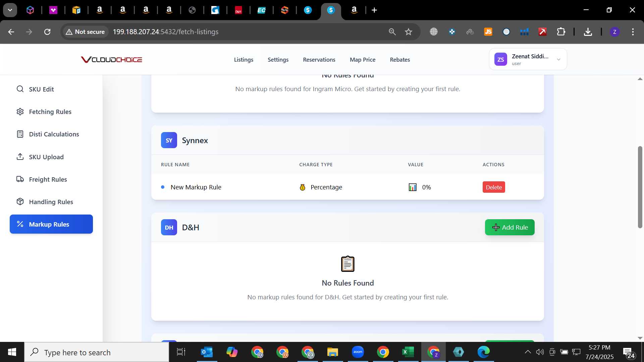
Task: Click the ZS user avatar
Action: tap(501, 59)
